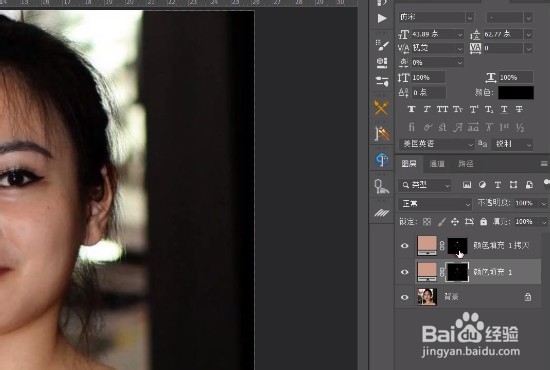Open the font size 43.89 dropdown
The image size is (550, 370).
point(460,34)
